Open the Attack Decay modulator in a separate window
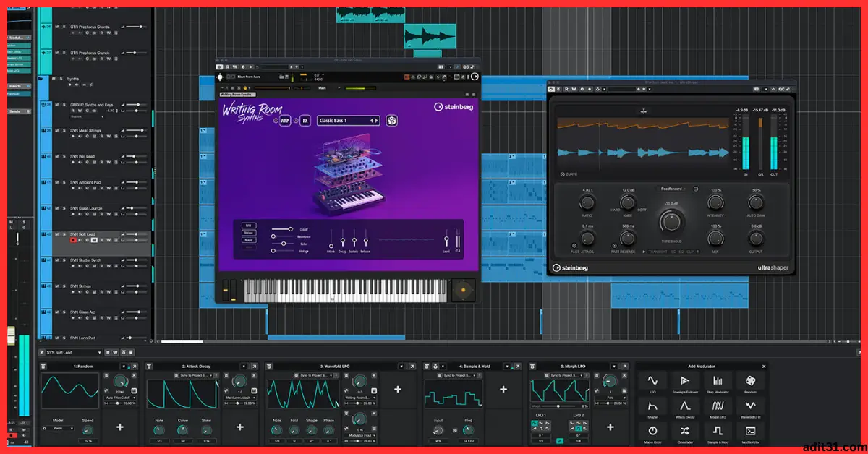The height and width of the screenshot is (454, 868). [255, 367]
